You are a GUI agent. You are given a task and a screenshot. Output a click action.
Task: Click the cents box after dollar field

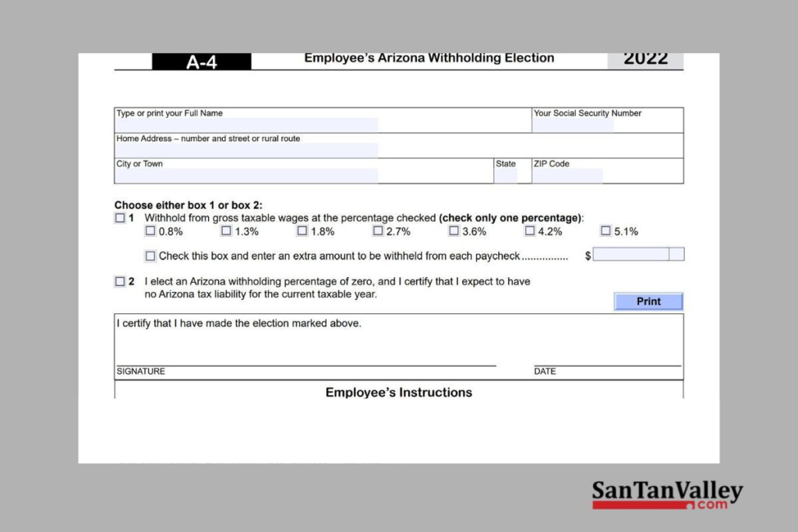pos(676,254)
